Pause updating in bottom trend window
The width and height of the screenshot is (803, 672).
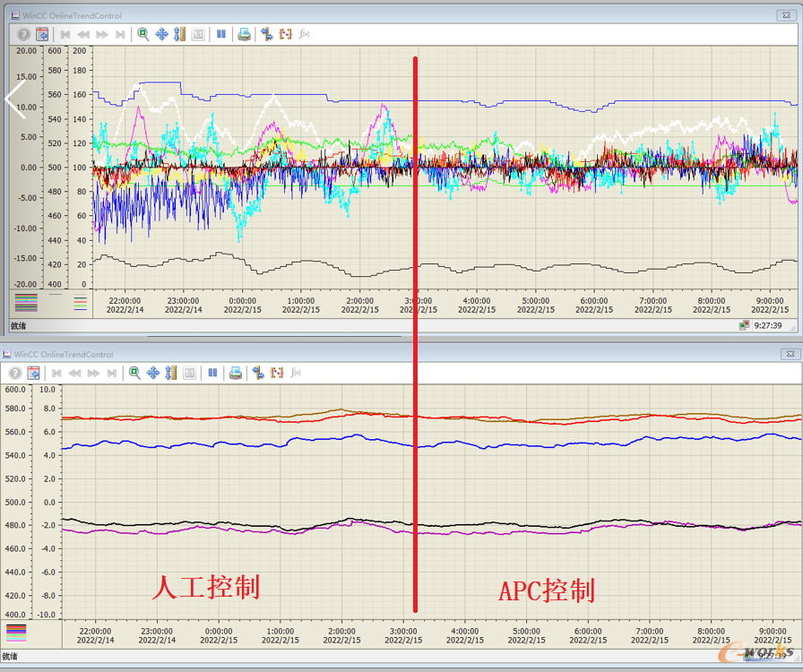212,373
